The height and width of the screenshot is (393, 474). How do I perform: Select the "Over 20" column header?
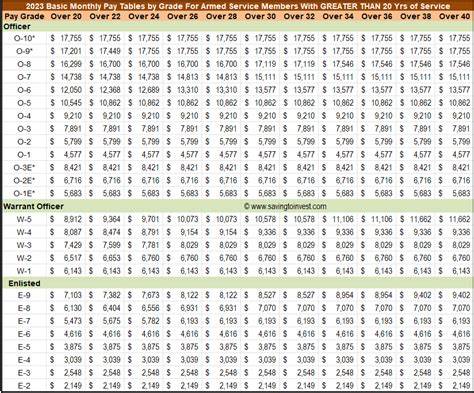66,16
